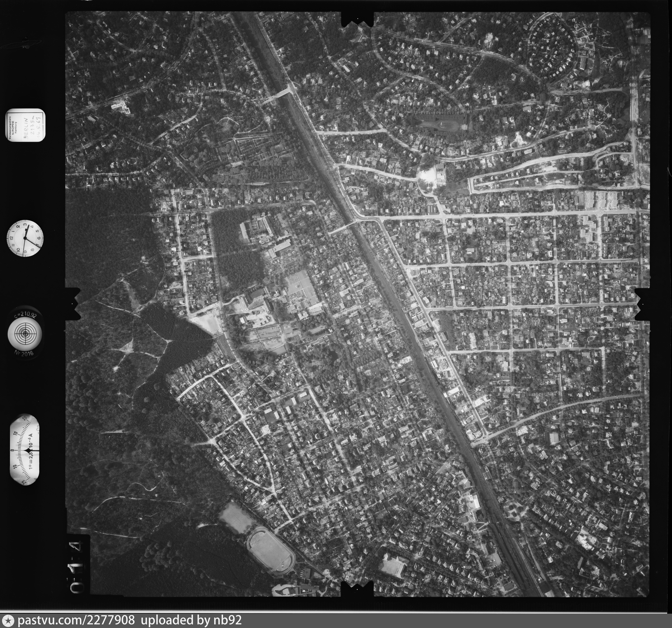Click the analog clock instrument
672x628 pixels.
point(25,238)
